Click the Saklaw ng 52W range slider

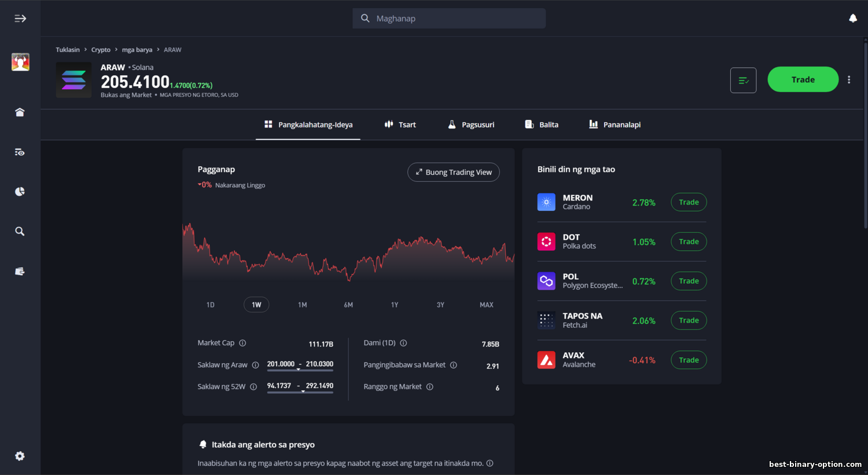(x=300, y=392)
